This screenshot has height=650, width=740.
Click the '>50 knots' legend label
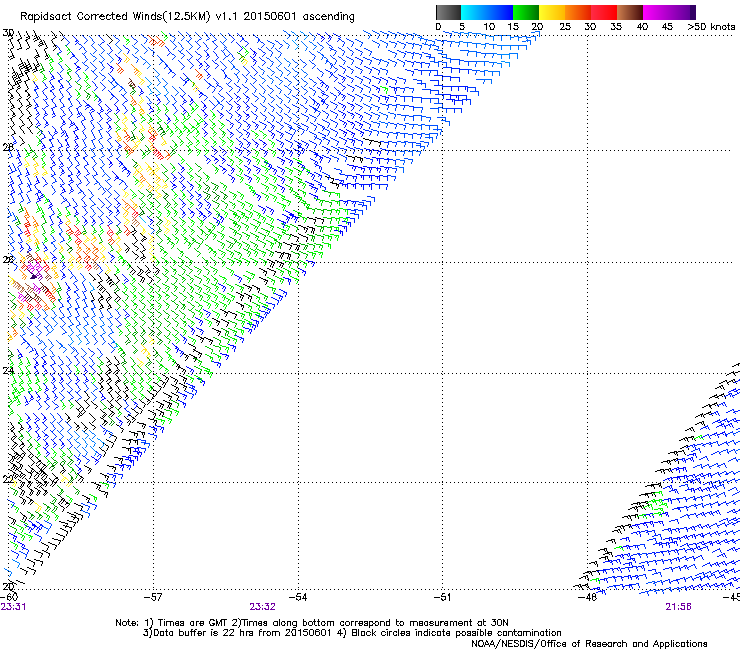[x=711, y=27]
